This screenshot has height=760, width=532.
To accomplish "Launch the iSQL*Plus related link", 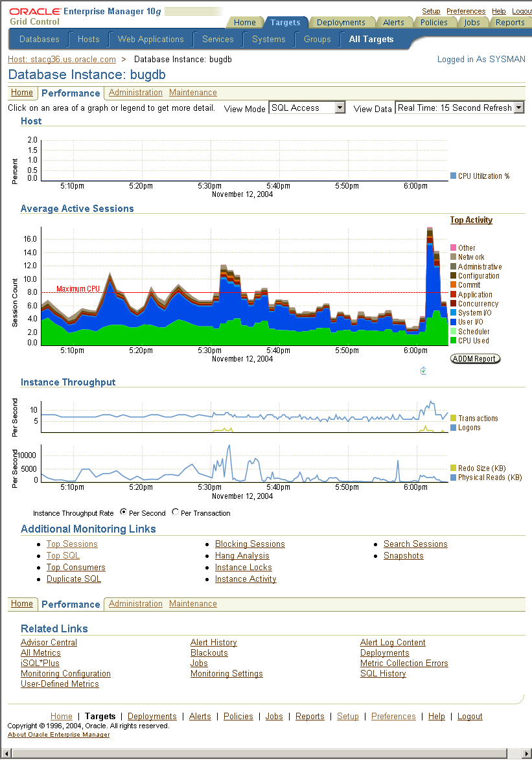I will (x=40, y=663).
